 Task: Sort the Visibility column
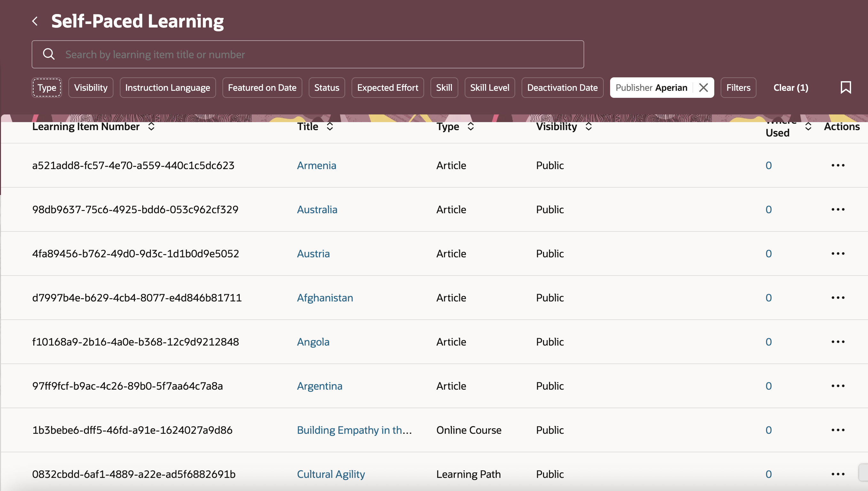pos(588,127)
